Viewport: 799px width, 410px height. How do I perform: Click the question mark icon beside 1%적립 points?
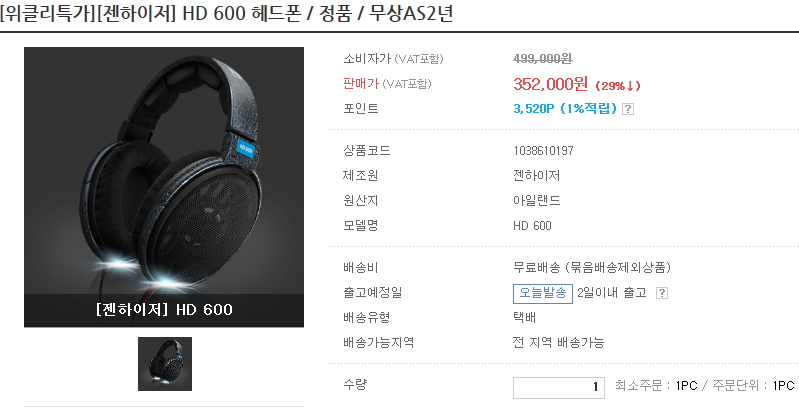click(x=628, y=108)
